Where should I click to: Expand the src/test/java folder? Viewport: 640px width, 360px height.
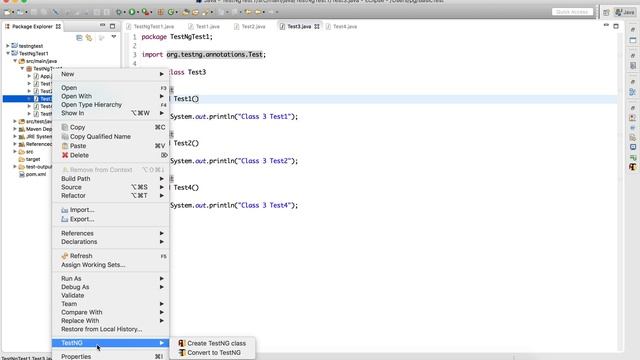(x=15, y=121)
